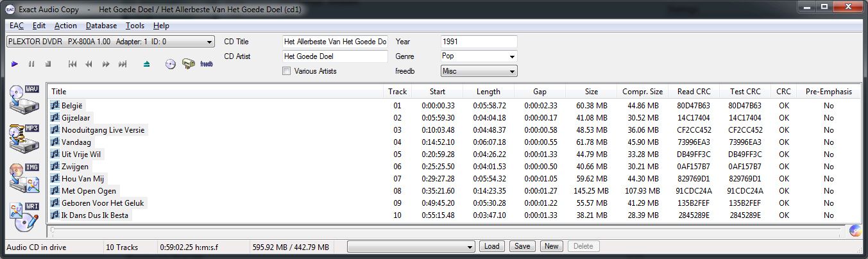Click the EAC application icon in title bar
868x259 pixels.
click(10, 10)
